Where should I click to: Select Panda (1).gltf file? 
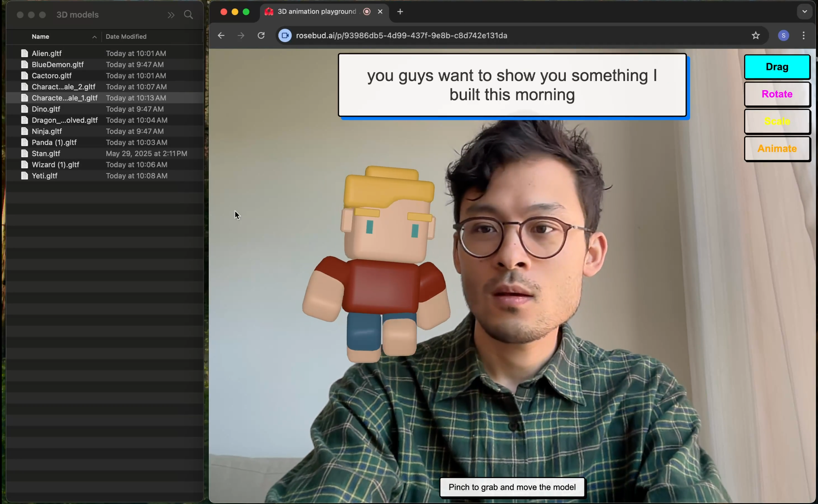[x=105, y=142]
